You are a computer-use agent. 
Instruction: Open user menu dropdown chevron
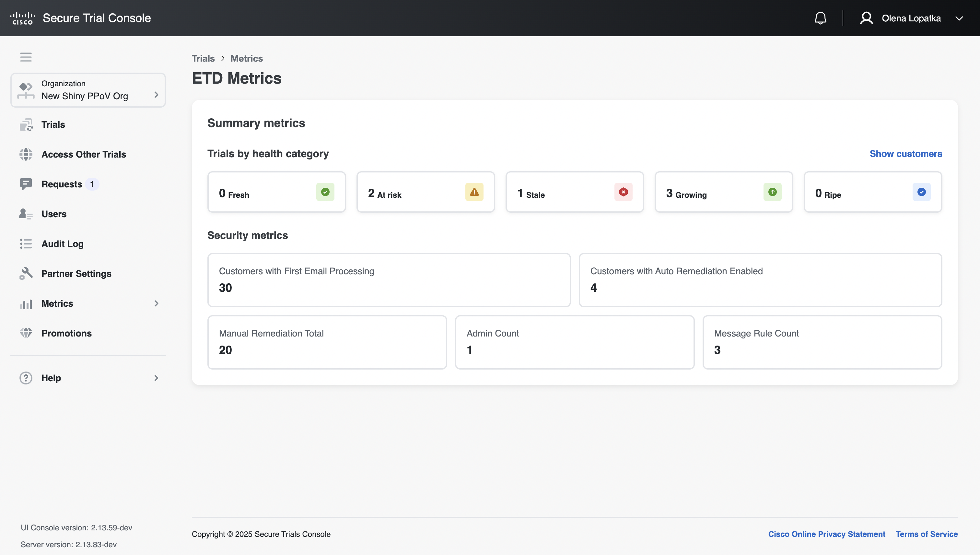959,18
